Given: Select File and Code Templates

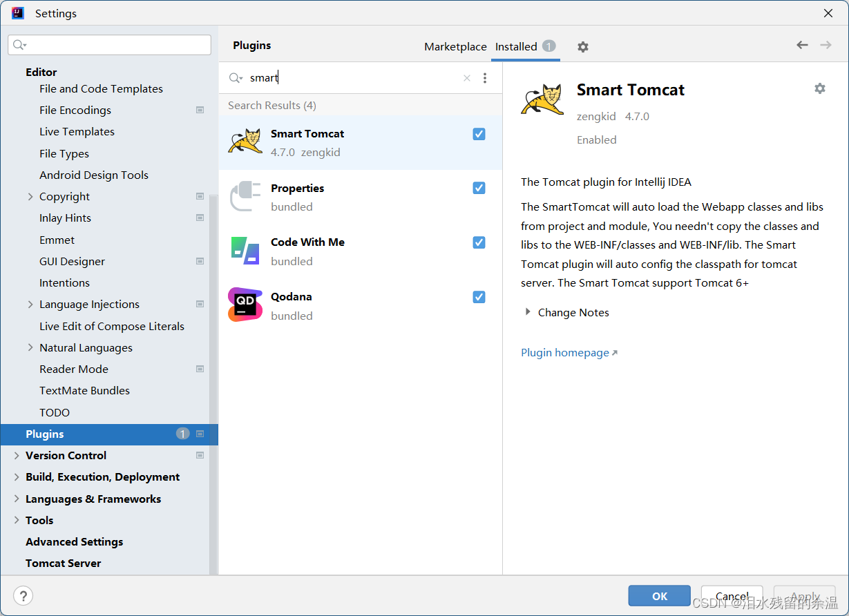Looking at the screenshot, I should (x=102, y=88).
